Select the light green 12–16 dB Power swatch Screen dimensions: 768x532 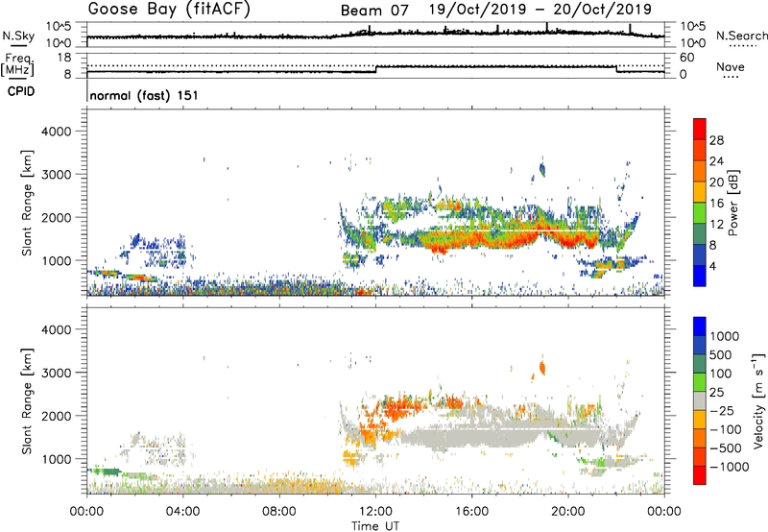tap(700, 212)
